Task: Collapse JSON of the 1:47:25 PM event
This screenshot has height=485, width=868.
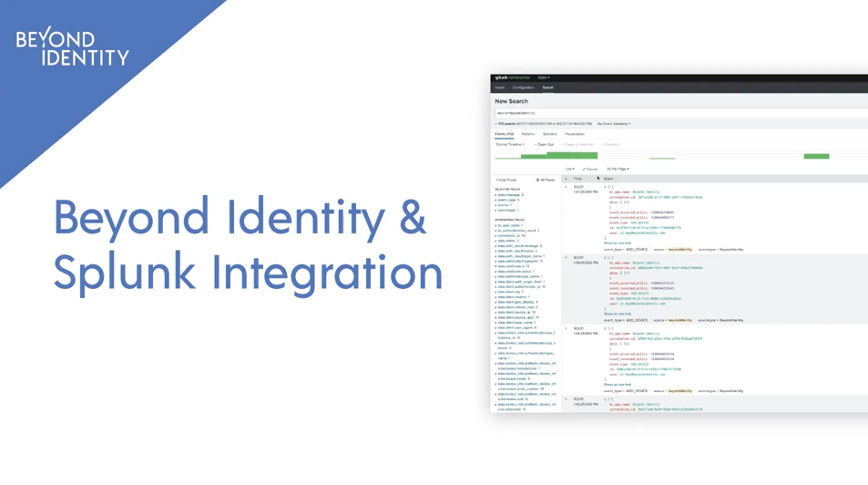Action: [610, 188]
